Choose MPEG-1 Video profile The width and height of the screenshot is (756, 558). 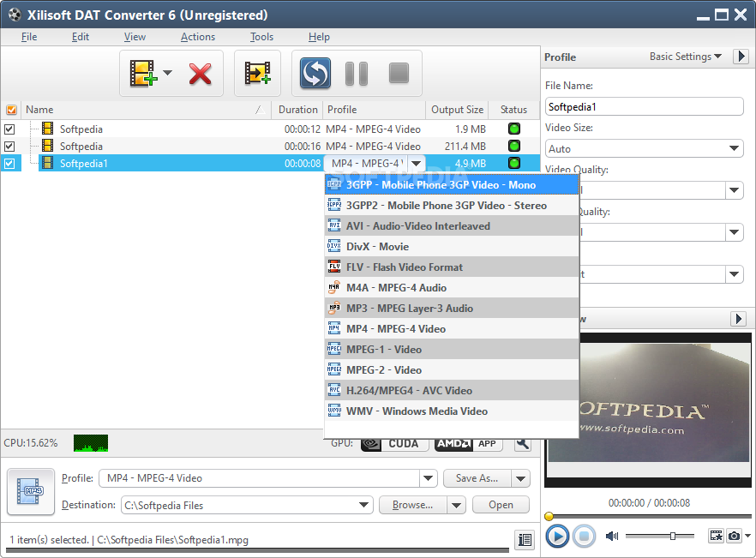[x=452, y=349]
